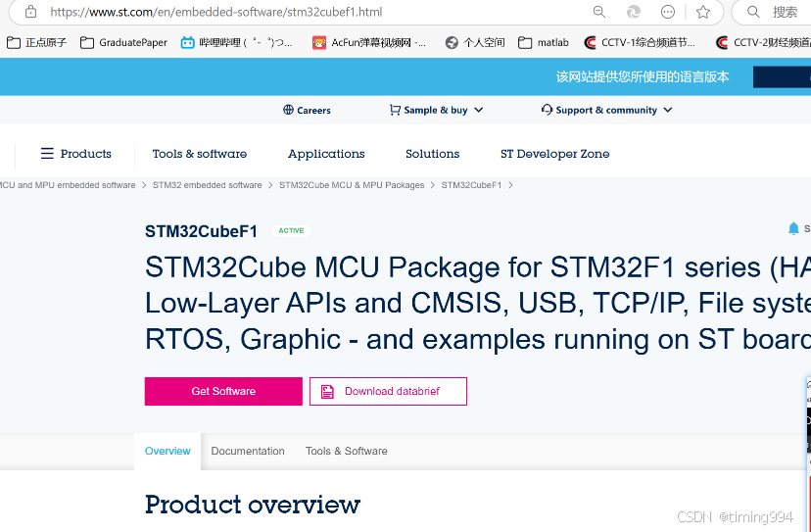This screenshot has height=532, width=811.
Task: Switch to the Tools & Software tab
Action: pyautogui.click(x=347, y=451)
